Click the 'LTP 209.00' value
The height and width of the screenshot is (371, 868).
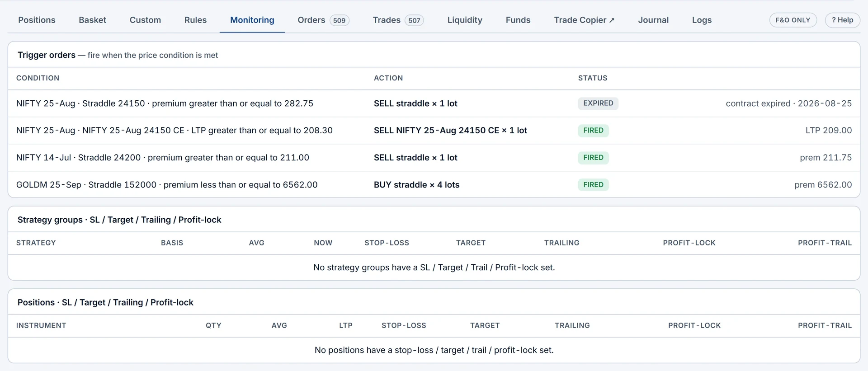coord(829,131)
